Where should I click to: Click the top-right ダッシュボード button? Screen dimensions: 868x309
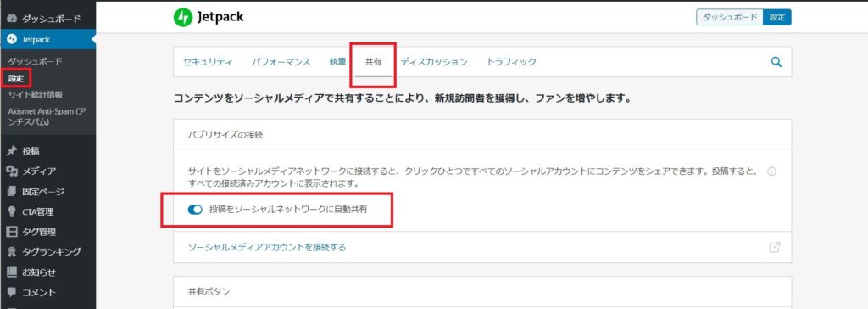click(730, 17)
